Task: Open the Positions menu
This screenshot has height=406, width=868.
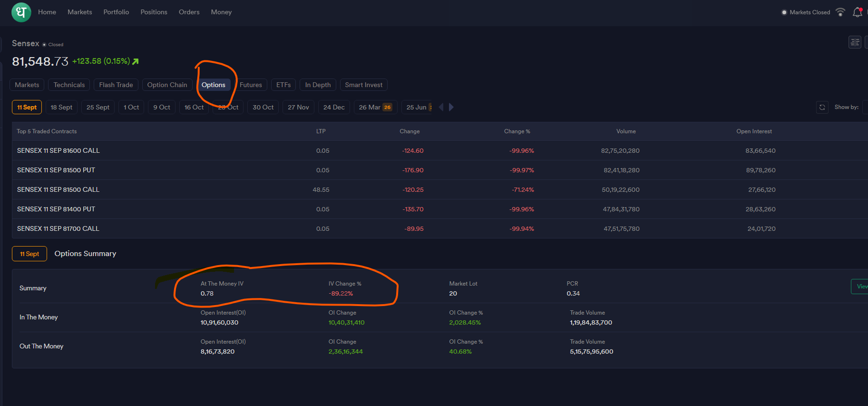Action: pyautogui.click(x=154, y=12)
